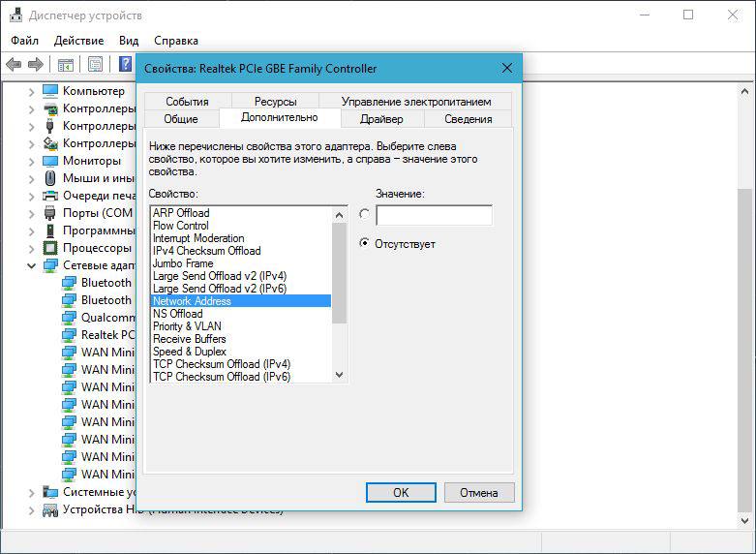The height and width of the screenshot is (554, 756).
Task: Select the Qualcomm network adapter icon
Action: [x=69, y=318]
